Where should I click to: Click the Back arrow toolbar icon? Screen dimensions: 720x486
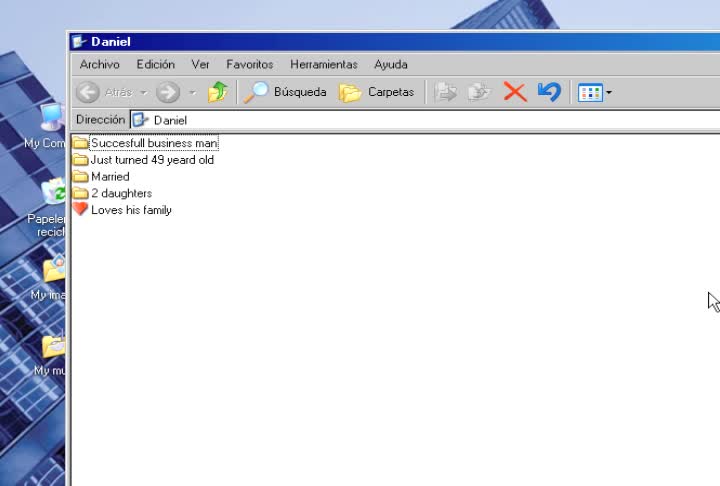point(88,92)
